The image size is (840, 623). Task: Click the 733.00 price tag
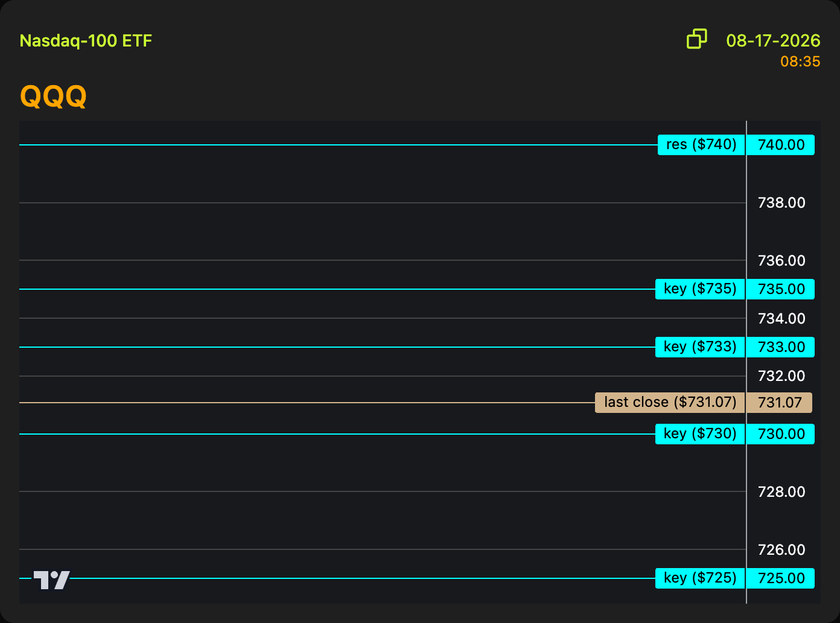781,347
